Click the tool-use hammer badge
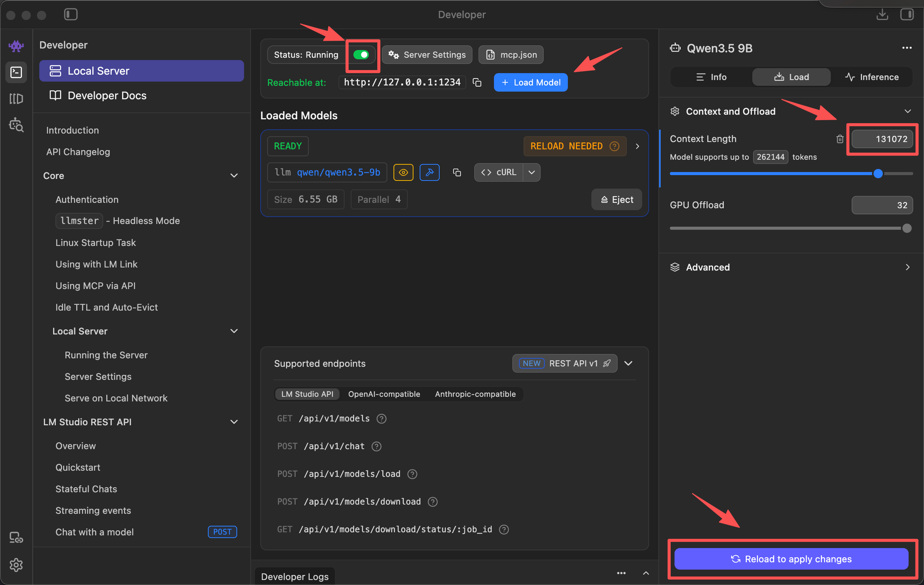Screen dimensions: 924x585 coord(430,172)
